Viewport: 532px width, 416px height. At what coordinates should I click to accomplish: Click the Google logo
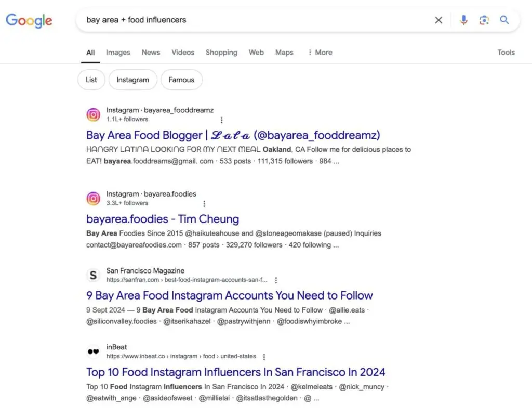(29, 20)
